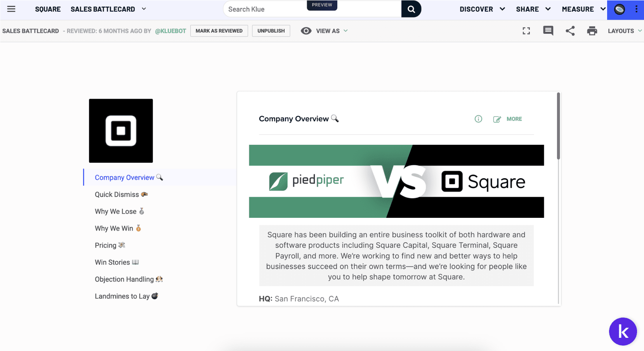
Task: Toggle the View As eye icon
Action: (x=306, y=31)
